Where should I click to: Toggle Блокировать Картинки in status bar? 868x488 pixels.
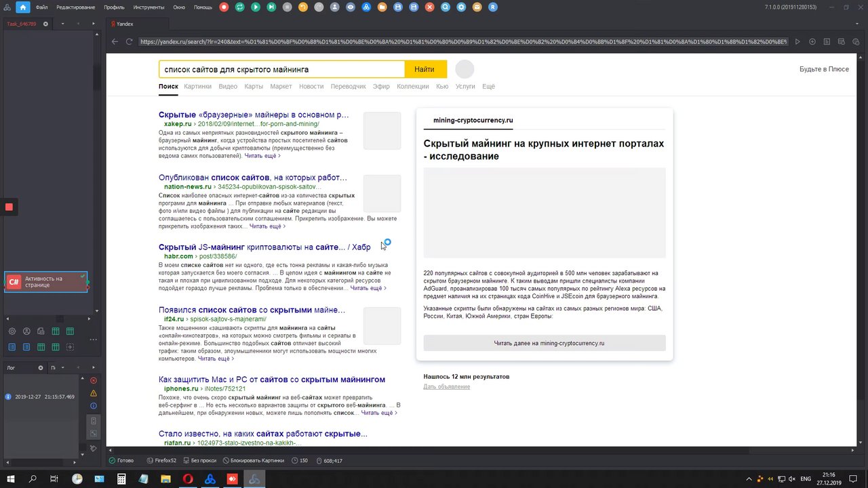(253, 461)
